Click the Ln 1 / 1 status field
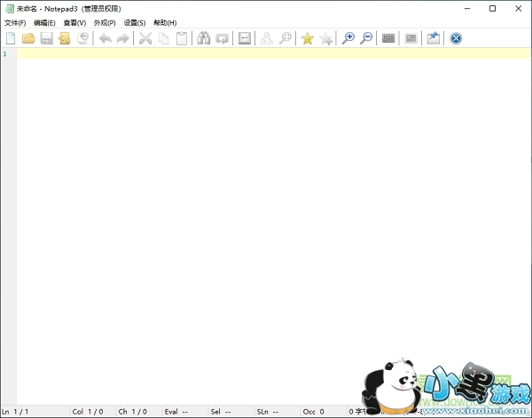532x418 pixels. coord(18,412)
